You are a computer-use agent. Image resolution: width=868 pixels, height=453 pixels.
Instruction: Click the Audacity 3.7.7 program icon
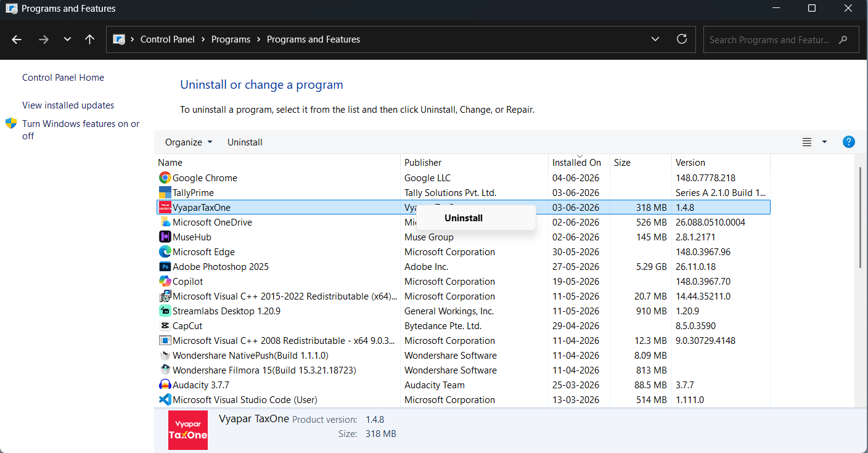coord(165,385)
